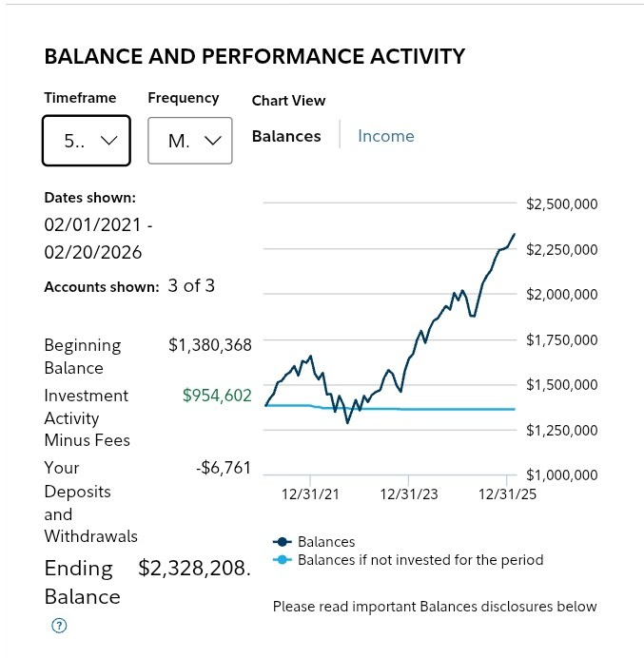Click the dates shown range text
The image size is (644, 658).
[x=98, y=239]
